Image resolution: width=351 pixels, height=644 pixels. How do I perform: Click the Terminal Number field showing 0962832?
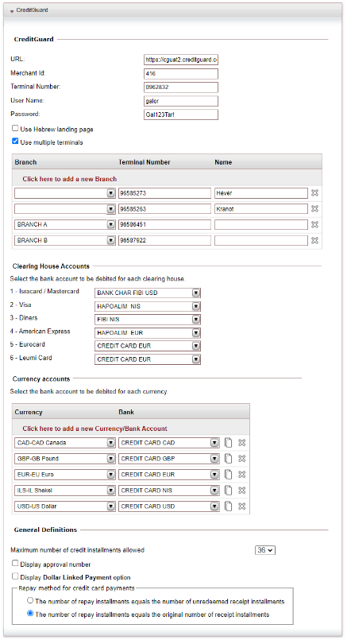[181, 87]
